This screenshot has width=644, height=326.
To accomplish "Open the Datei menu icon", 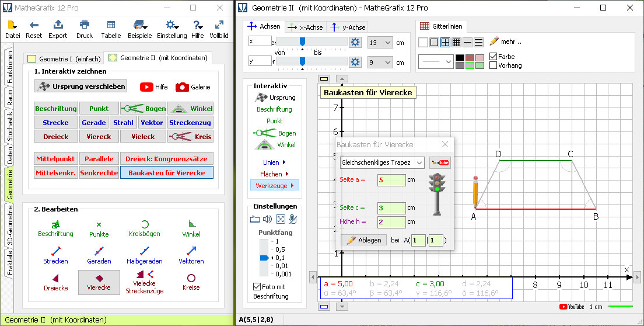I will click(12, 25).
